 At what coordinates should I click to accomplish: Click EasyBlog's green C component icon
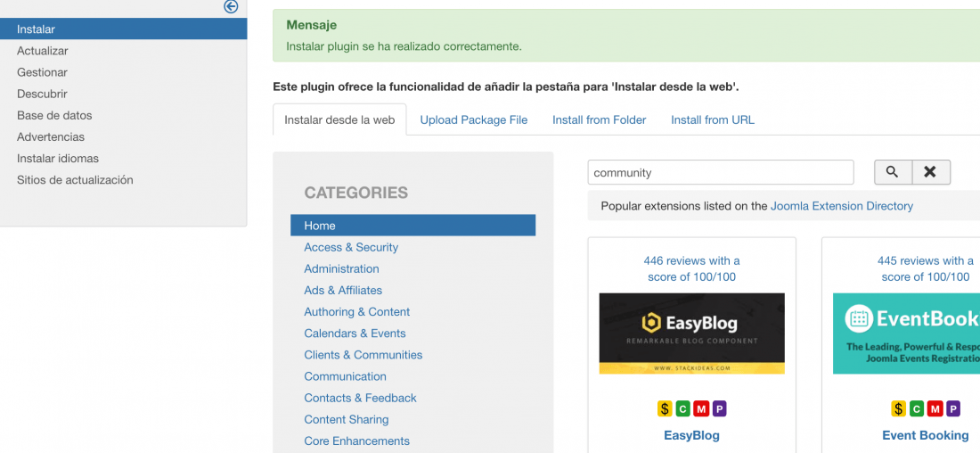682,409
